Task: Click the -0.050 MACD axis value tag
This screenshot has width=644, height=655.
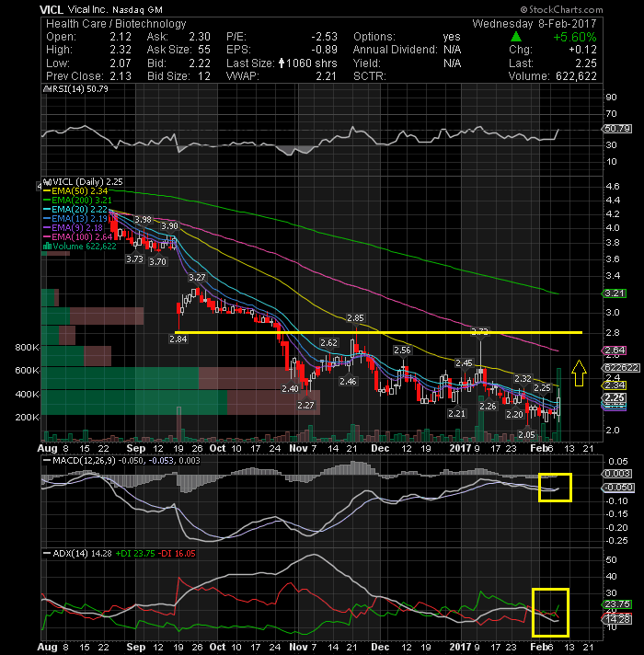Action: (619, 488)
